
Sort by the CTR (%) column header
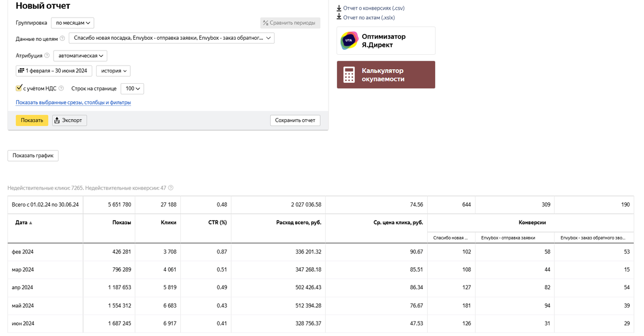pyautogui.click(x=217, y=222)
